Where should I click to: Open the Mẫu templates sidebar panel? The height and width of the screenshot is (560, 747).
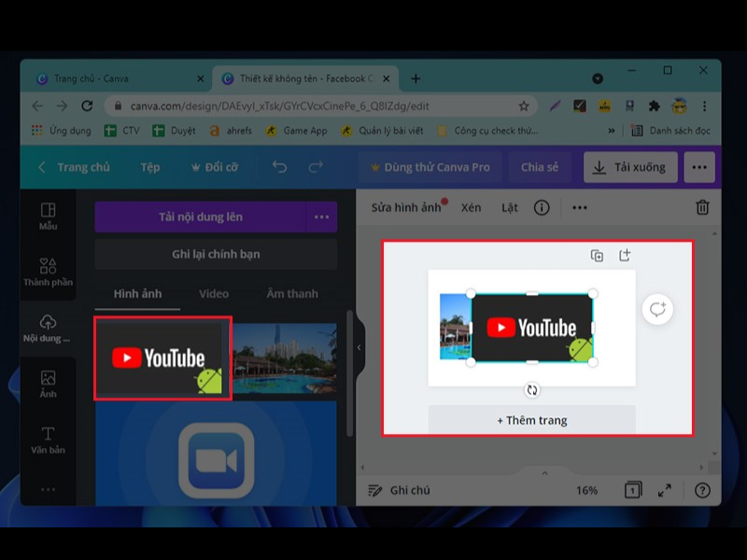[48, 217]
